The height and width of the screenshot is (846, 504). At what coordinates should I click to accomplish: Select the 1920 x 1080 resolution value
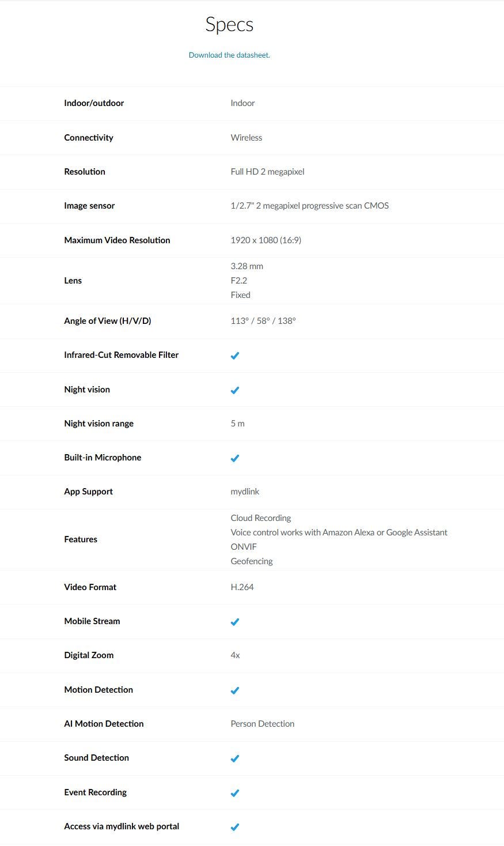[x=266, y=240]
